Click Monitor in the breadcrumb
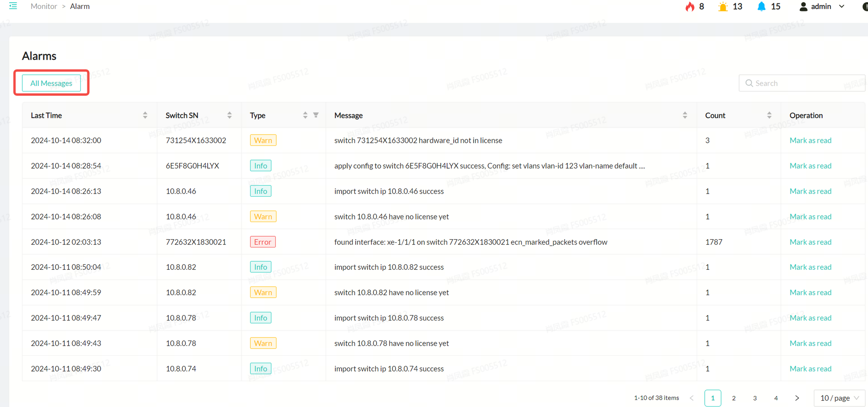 (x=44, y=6)
